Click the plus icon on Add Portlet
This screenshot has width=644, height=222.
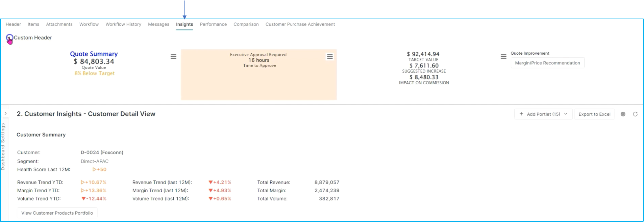pos(521,114)
